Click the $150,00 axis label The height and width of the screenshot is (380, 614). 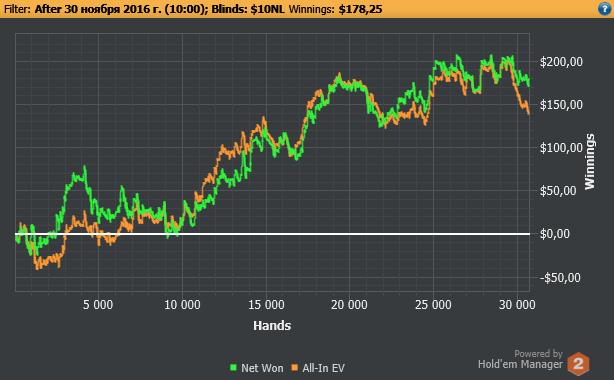point(561,105)
